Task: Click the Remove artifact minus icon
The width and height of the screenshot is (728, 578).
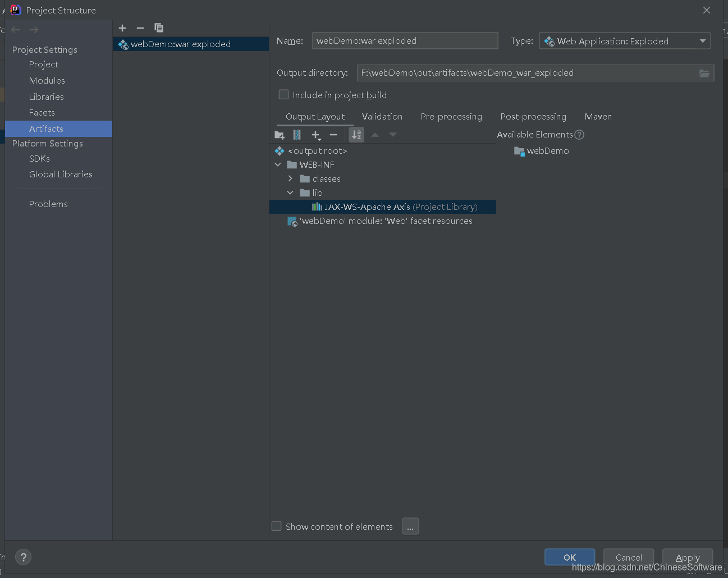Action: point(140,28)
